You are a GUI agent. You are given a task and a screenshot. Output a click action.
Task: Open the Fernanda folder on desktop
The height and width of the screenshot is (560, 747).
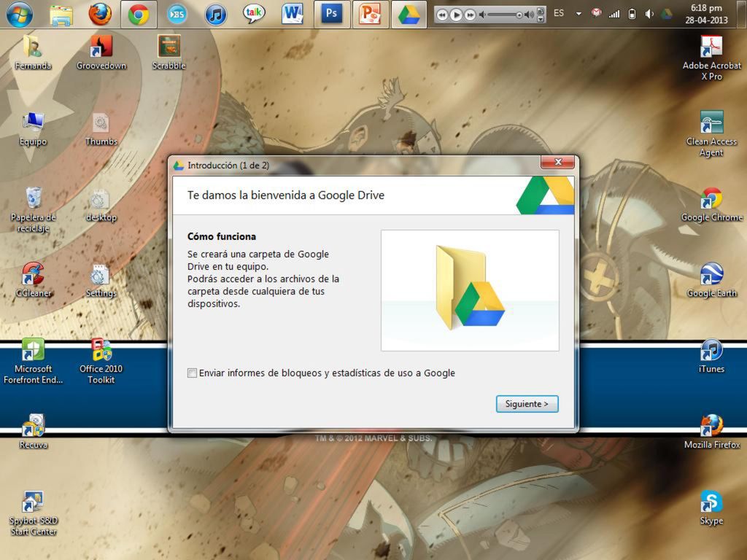32,52
